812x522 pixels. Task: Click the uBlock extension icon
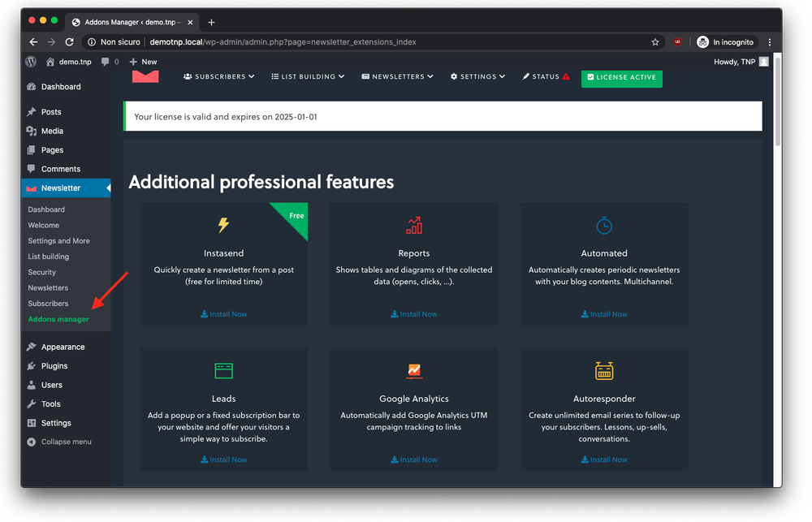click(x=677, y=42)
